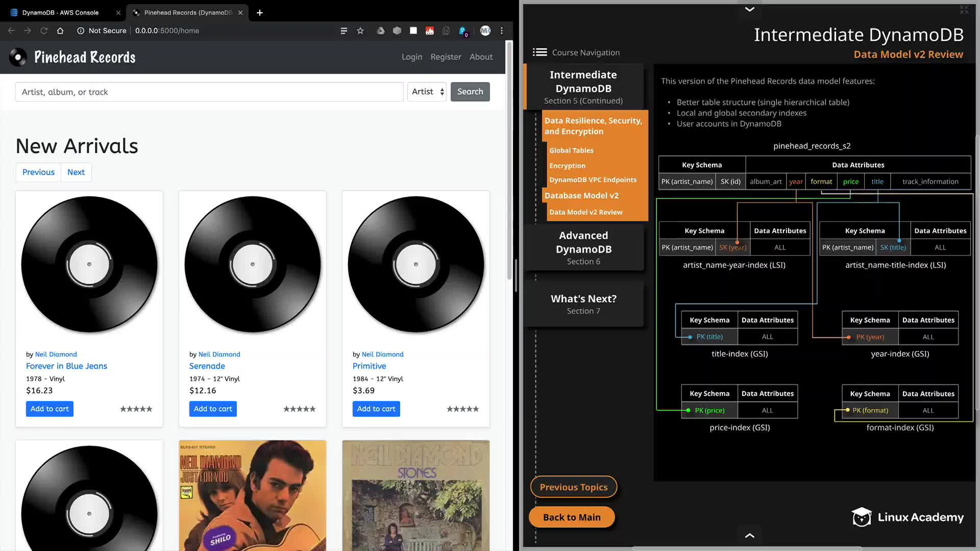Click the Google Drive extension icon

(x=380, y=31)
